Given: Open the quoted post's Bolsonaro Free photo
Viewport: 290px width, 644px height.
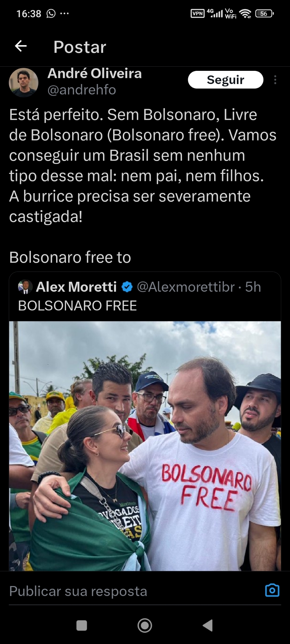Looking at the screenshot, I should click(x=145, y=446).
